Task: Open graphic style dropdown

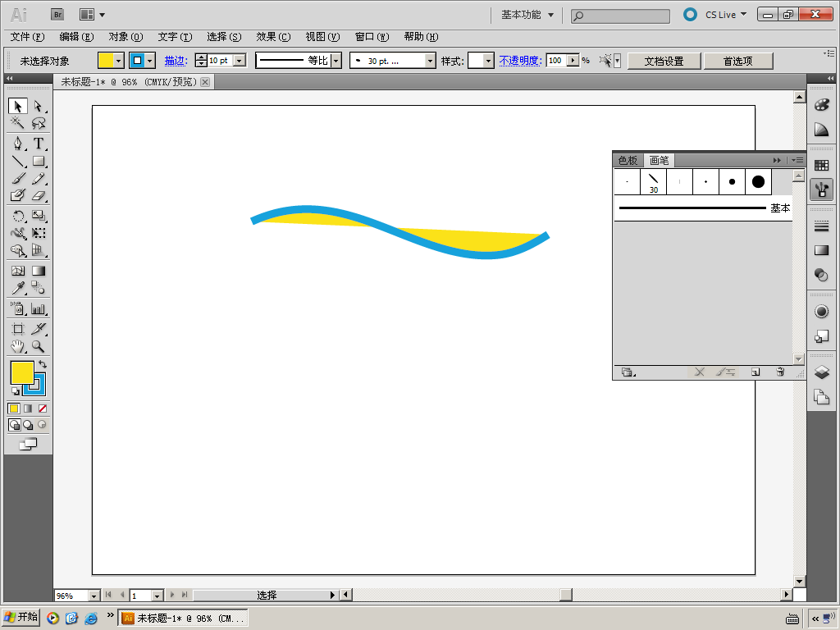Action: tap(488, 61)
